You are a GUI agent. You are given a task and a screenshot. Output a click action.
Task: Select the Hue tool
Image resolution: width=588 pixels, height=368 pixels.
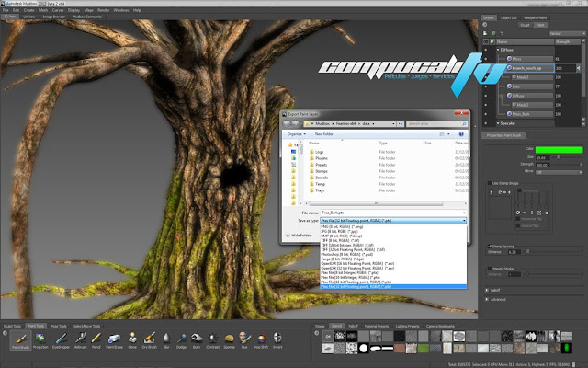(x=244, y=340)
